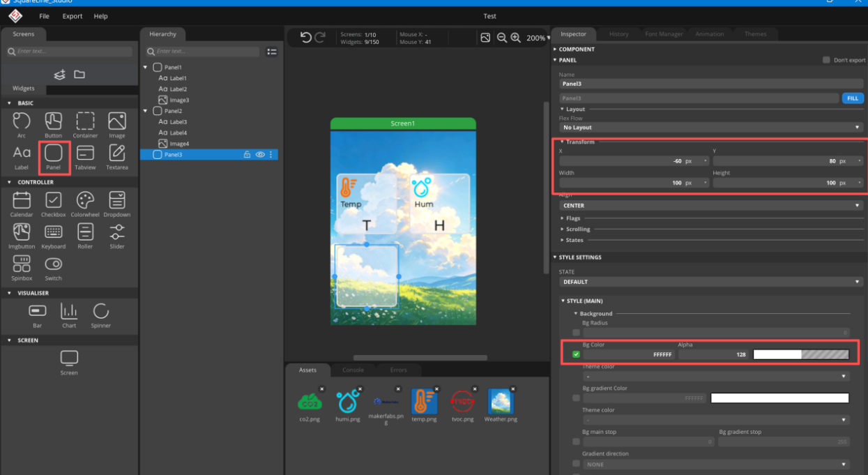
Task: Add a Keyboard widget
Action: coord(54,236)
